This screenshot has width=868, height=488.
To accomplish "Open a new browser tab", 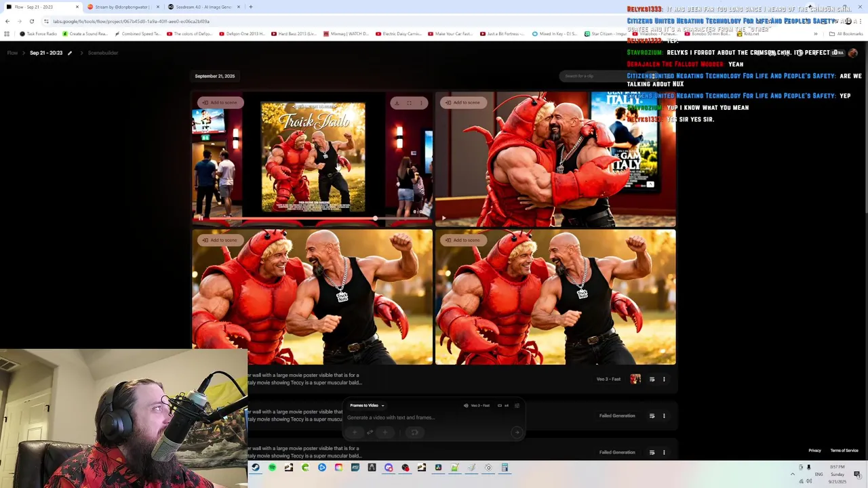I will (250, 7).
